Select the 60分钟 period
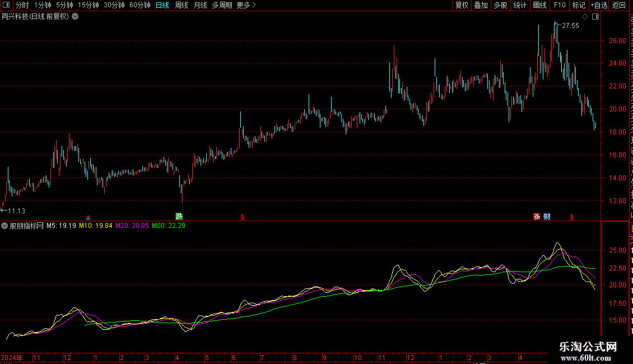The height and width of the screenshot is (364, 633). coord(140,5)
